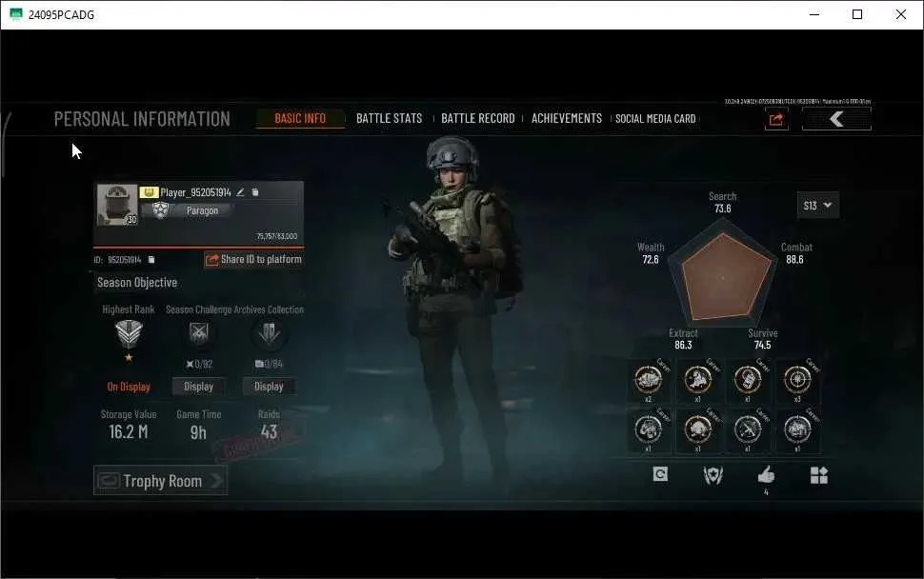Image resolution: width=924 pixels, height=579 pixels.
Task: Click the Highest Rank chevron emblem
Action: pos(129,334)
